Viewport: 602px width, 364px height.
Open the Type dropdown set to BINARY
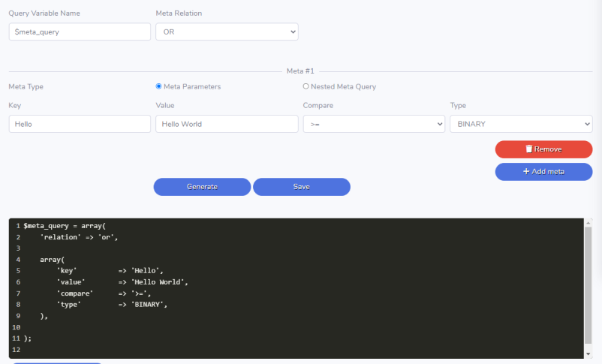[521, 124]
